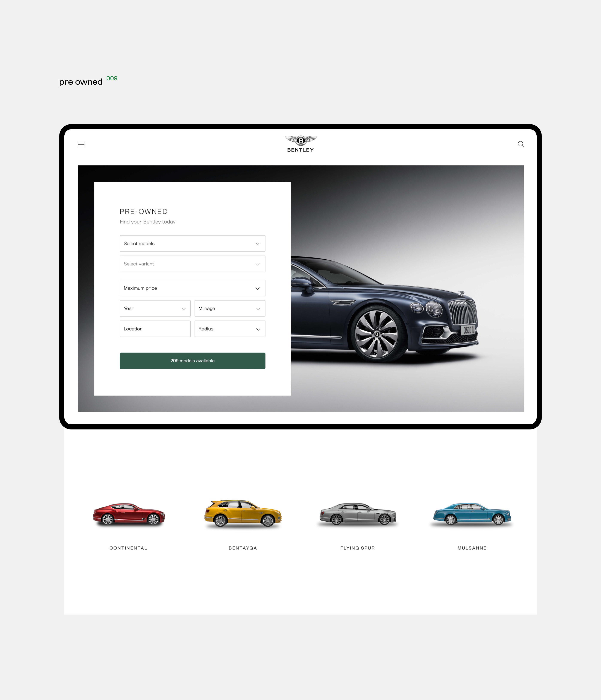Click the 209 models available button
Screen dimensions: 601x700
(x=192, y=360)
